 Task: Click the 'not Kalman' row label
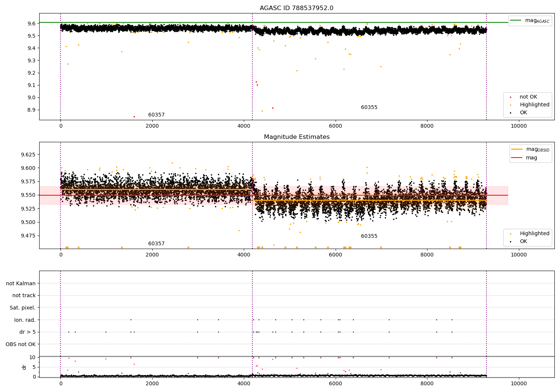(x=21, y=283)
